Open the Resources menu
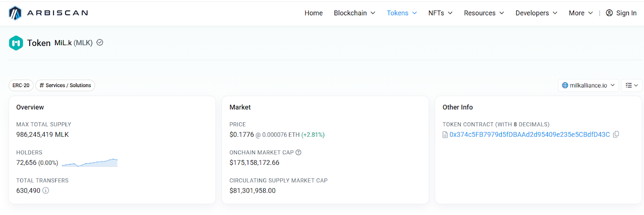Viewport: 644px width, 215px height. 484,13
